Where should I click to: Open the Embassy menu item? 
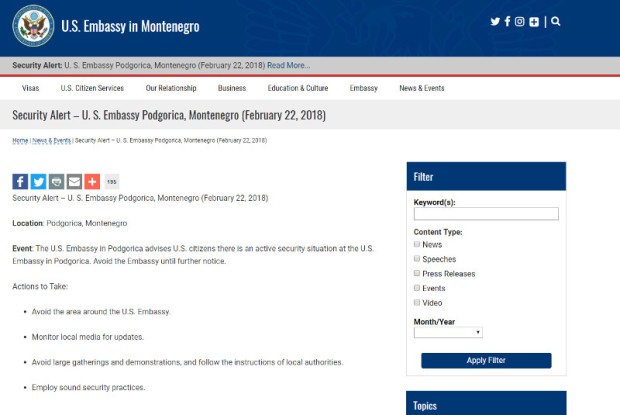tap(363, 88)
